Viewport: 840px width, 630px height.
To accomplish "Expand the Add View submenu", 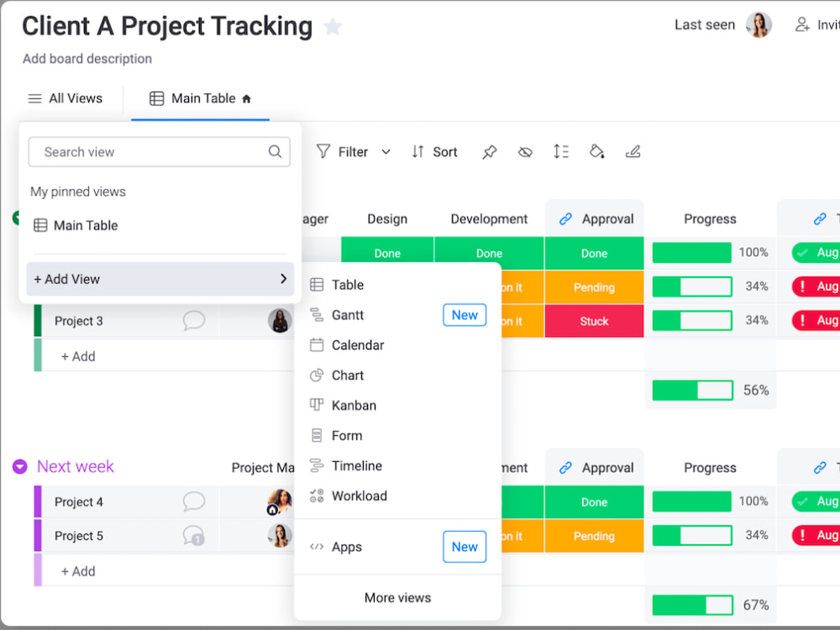I will click(x=160, y=279).
